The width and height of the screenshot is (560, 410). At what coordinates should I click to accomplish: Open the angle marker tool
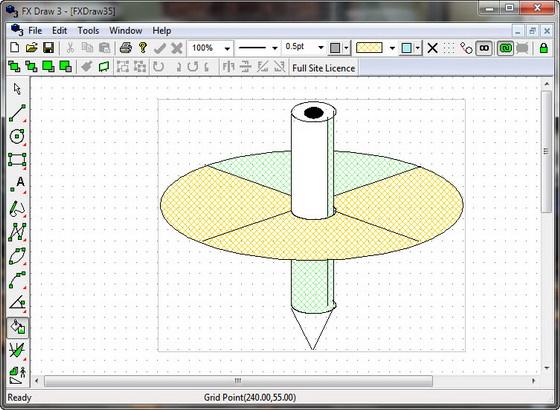pos(17,303)
